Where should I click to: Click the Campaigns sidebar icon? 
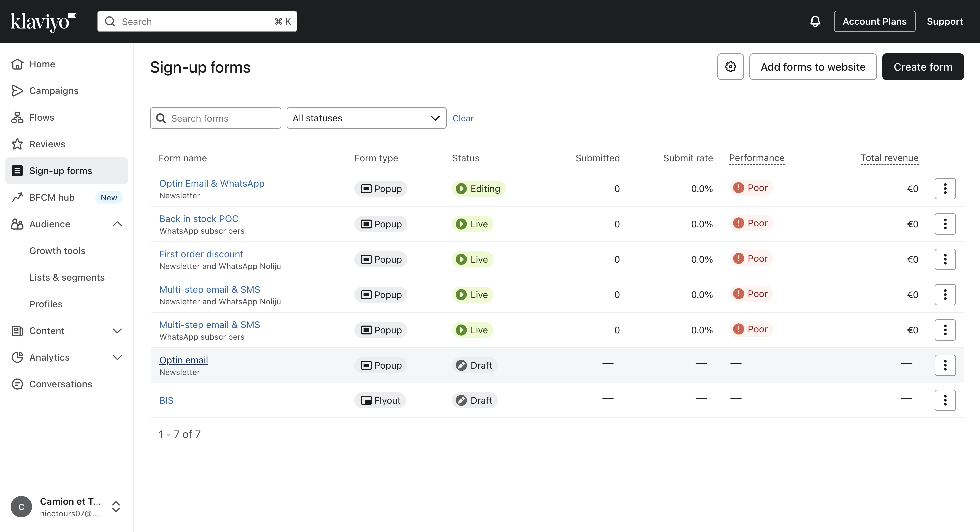17,91
